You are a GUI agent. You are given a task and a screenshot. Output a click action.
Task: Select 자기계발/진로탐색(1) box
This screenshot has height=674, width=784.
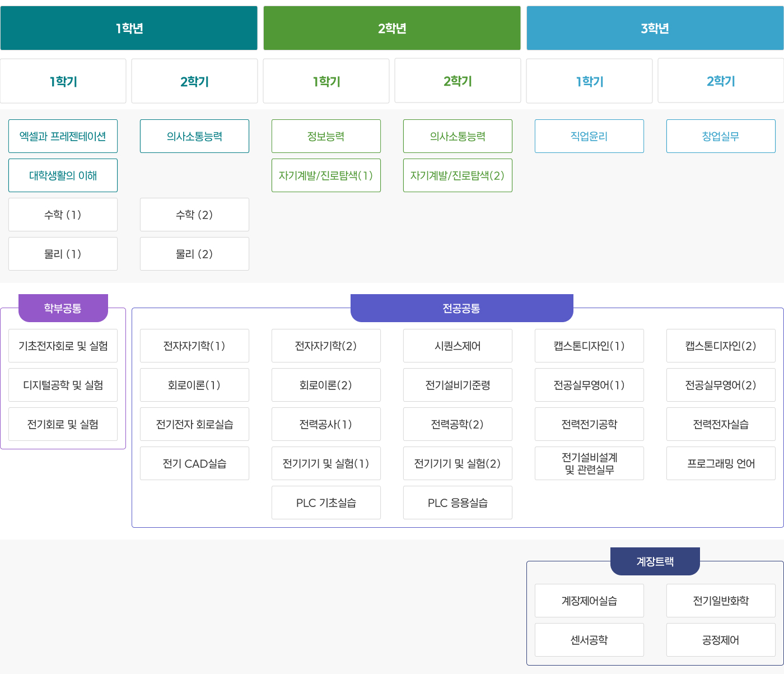coord(326,175)
